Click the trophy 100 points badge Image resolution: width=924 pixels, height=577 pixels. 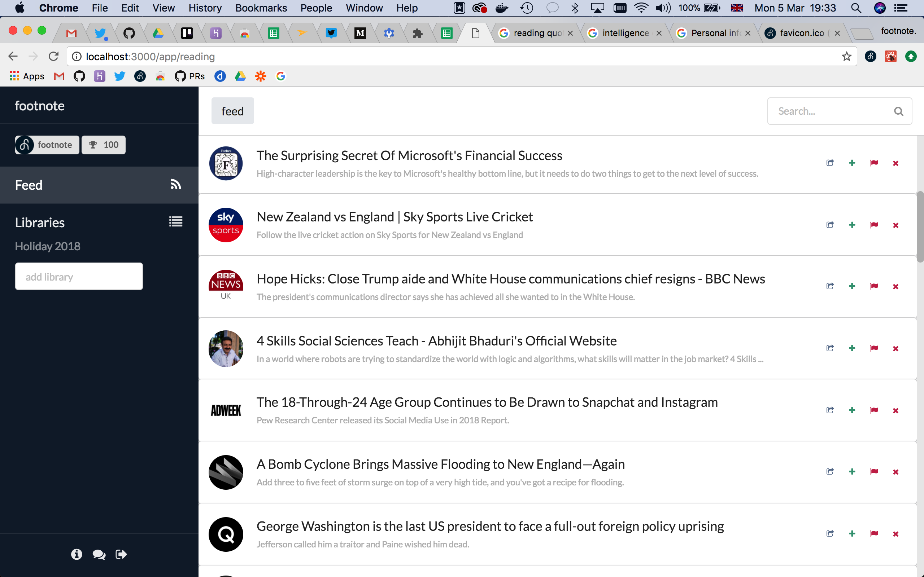click(x=104, y=145)
